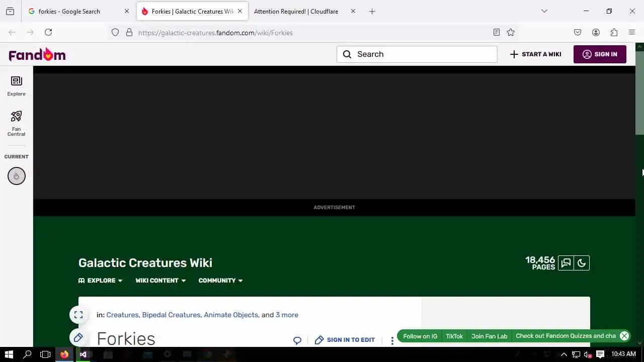Toggle dark mode moon icon
The height and width of the screenshot is (362, 644).
582,263
